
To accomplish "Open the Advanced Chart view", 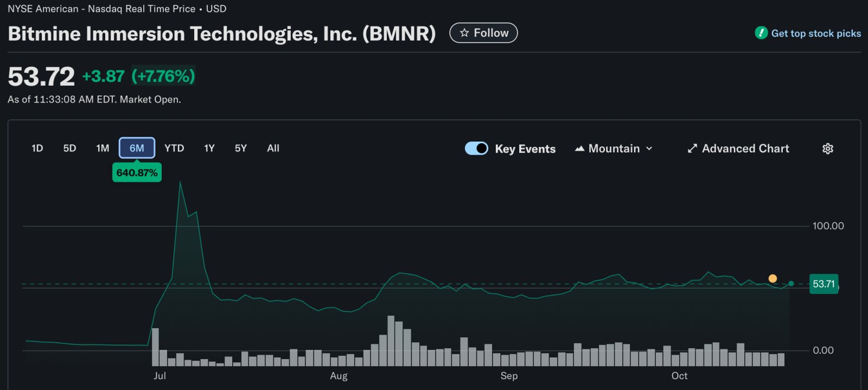I will click(x=745, y=149).
